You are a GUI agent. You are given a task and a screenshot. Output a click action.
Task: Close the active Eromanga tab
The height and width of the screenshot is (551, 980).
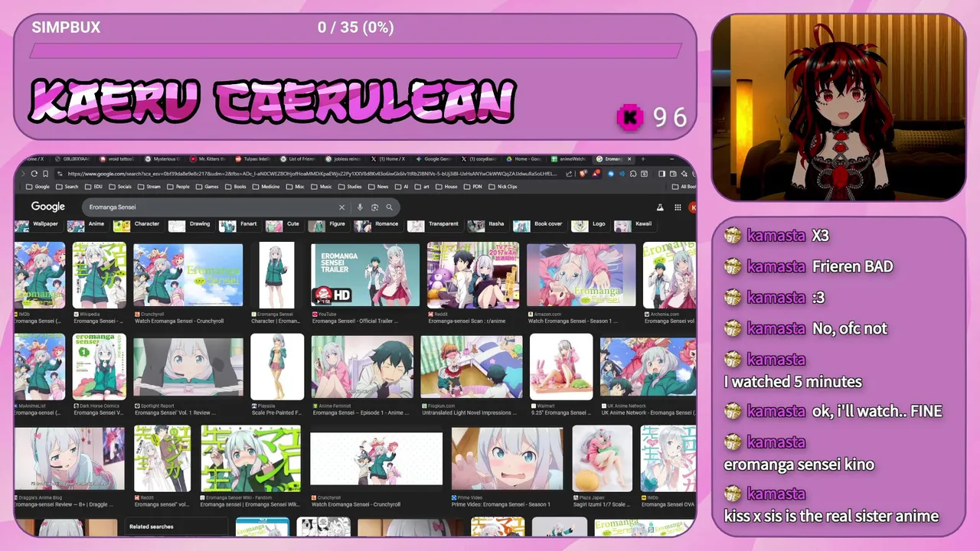coord(630,158)
